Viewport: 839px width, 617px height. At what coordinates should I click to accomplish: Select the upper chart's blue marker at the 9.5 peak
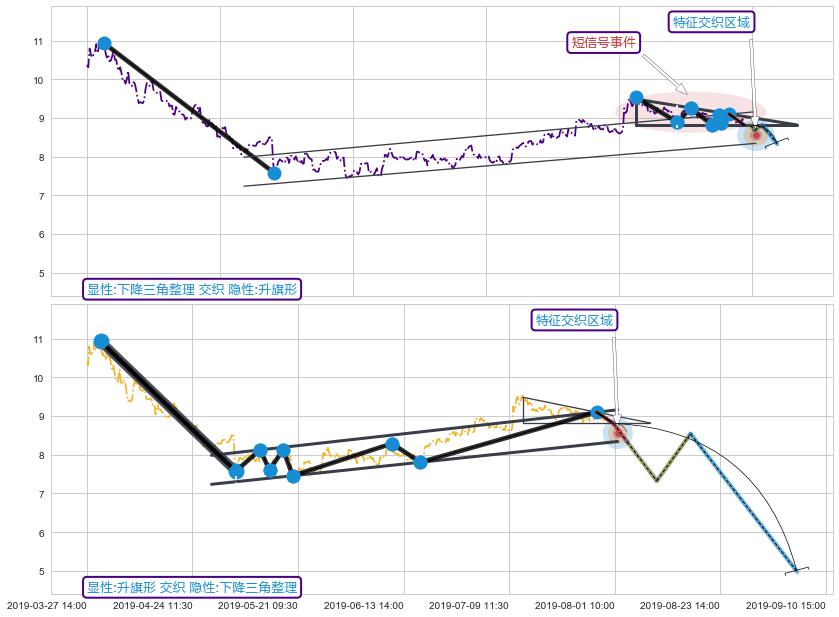coord(636,98)
